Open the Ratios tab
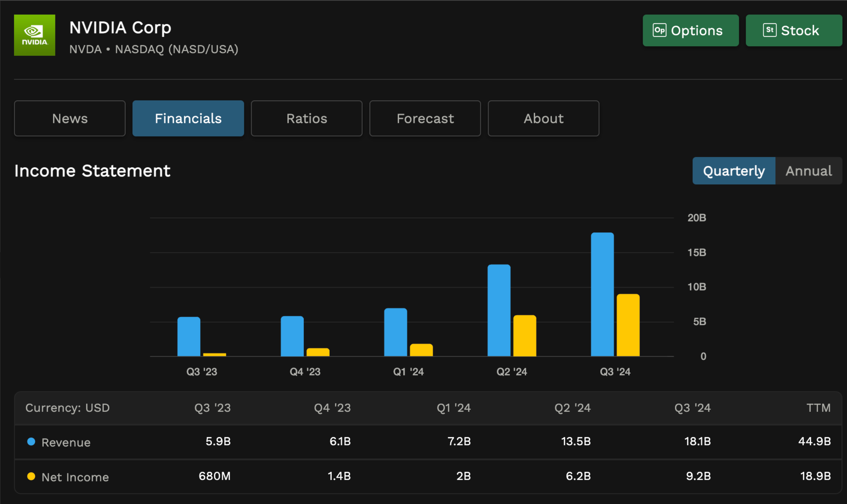Image resolution: width=847 pixels, height=504 pixels. click(x=307, y=118)
